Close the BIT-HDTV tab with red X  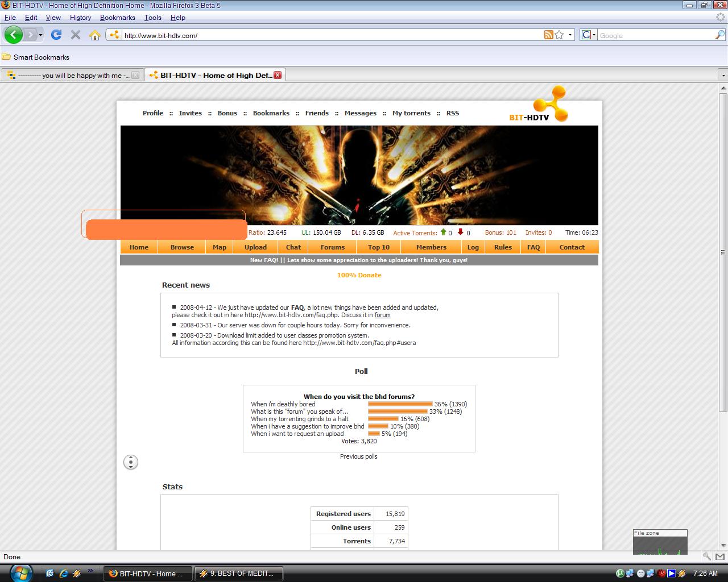tap(278, 75)
